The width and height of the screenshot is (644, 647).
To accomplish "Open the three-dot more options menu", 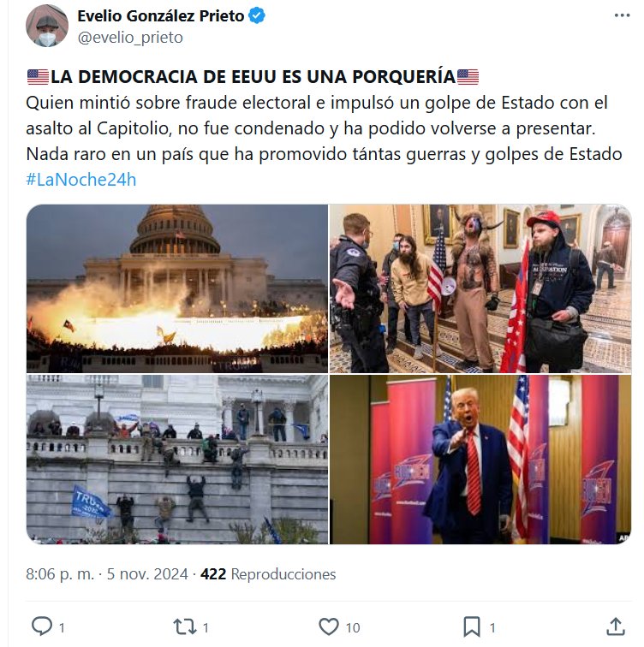I will click(x=622, y=15).
